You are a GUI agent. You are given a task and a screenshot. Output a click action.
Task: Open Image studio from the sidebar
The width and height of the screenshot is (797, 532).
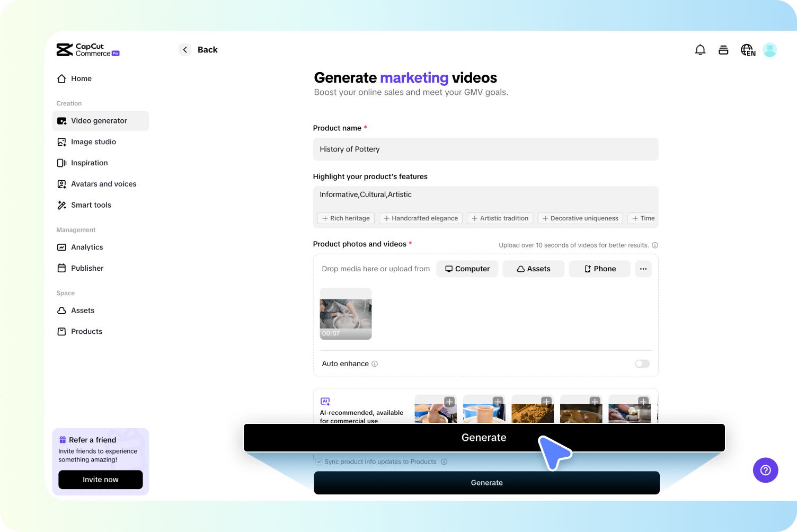[x=93, y=141]
